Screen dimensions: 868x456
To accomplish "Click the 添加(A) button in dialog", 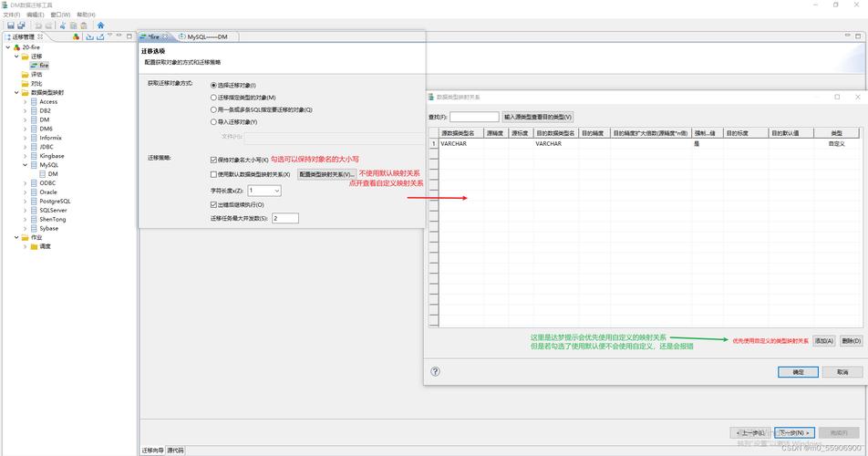I will click(x=823, y=341).
